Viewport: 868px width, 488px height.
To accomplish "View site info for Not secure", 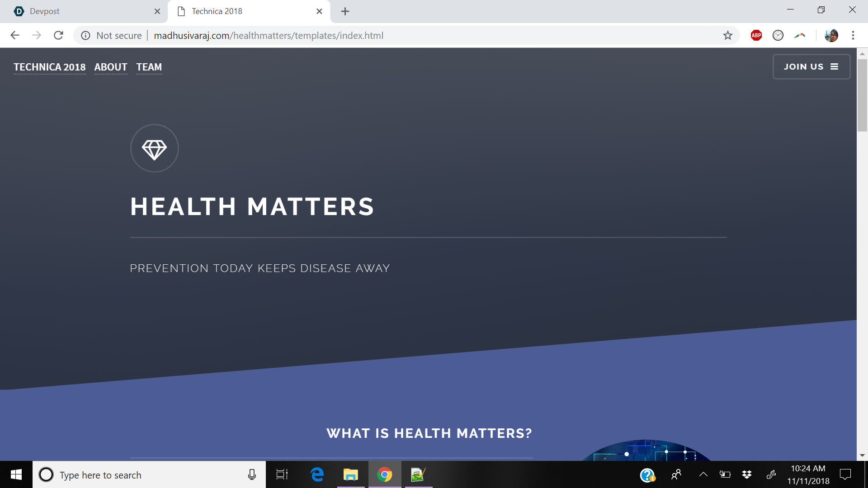I will (85, 35).
